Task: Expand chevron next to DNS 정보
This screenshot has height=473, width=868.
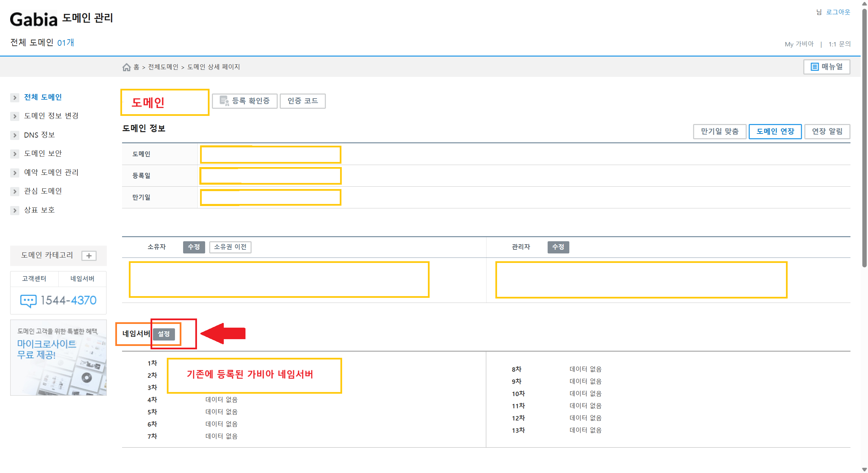Action: point(15,135)
